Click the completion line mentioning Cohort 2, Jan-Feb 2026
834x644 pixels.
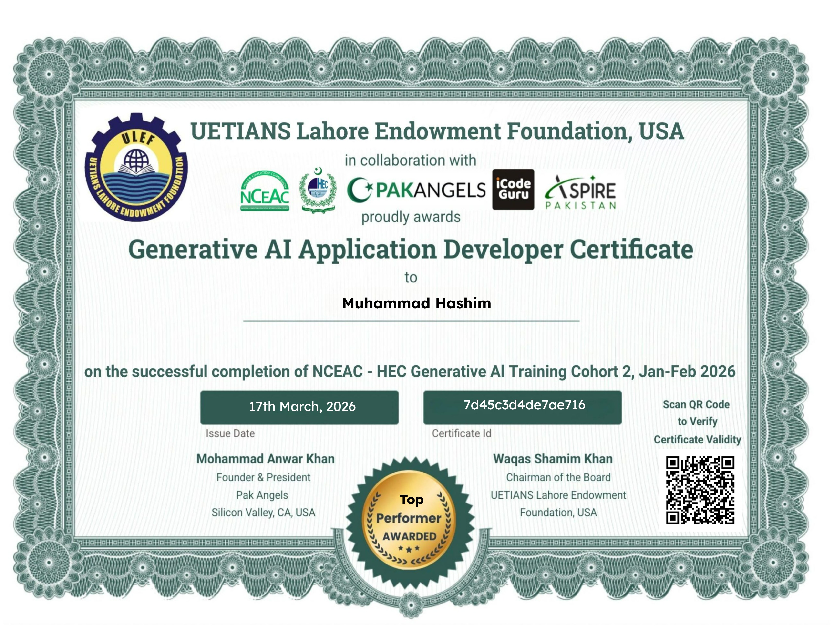(410, 372)
